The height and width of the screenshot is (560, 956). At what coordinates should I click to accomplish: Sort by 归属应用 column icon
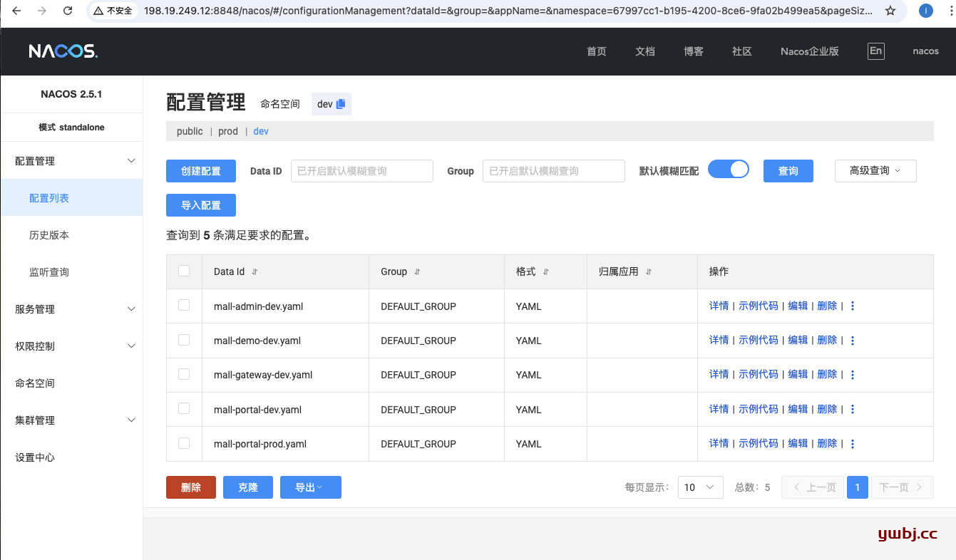point(649,272)
